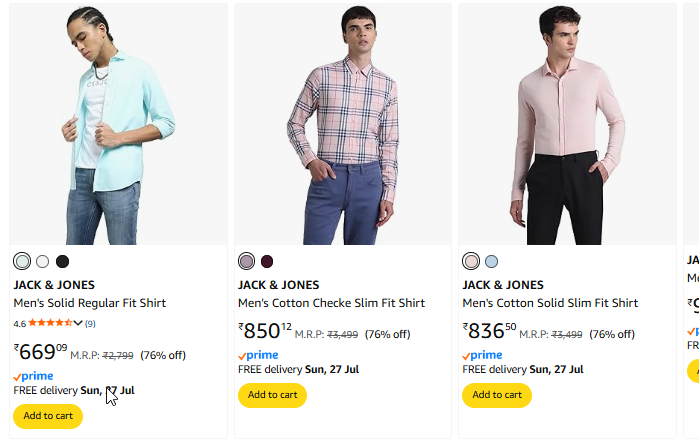
Task: Select the mauve swatch on checked shirt
Action: point(247,261)
